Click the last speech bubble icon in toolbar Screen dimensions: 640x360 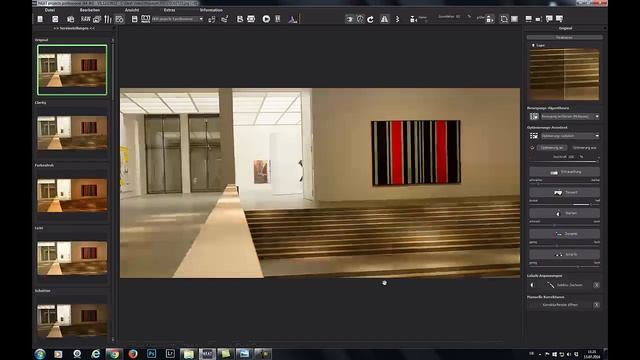(560, 19)
